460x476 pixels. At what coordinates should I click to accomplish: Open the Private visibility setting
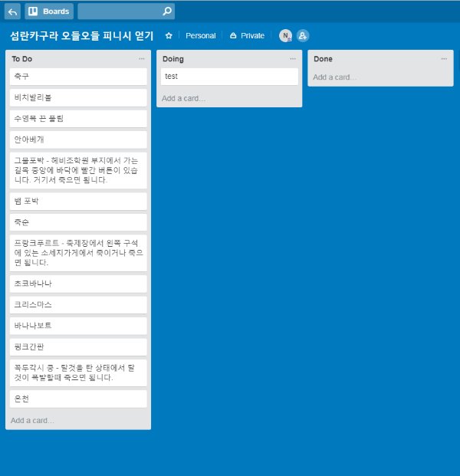247,36
